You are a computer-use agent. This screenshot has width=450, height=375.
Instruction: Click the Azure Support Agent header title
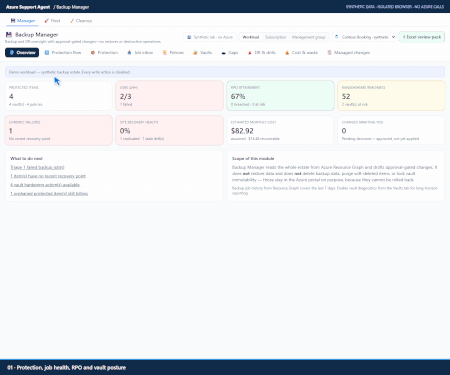28,7
